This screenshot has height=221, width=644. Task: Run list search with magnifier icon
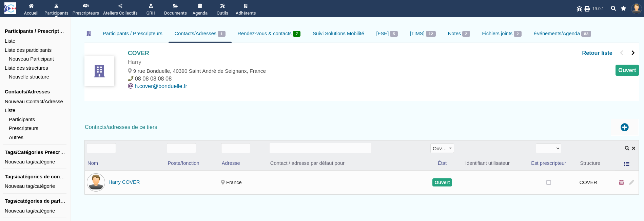coord(627,148)
